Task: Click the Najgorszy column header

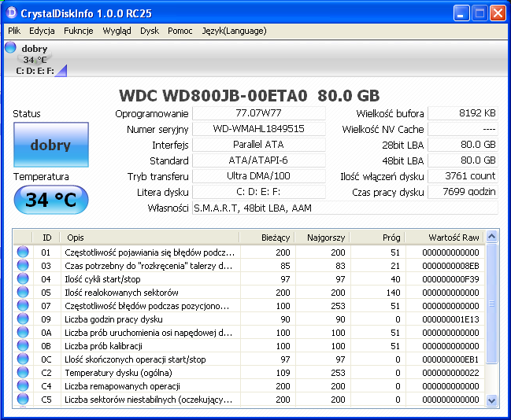Action: 322,238
